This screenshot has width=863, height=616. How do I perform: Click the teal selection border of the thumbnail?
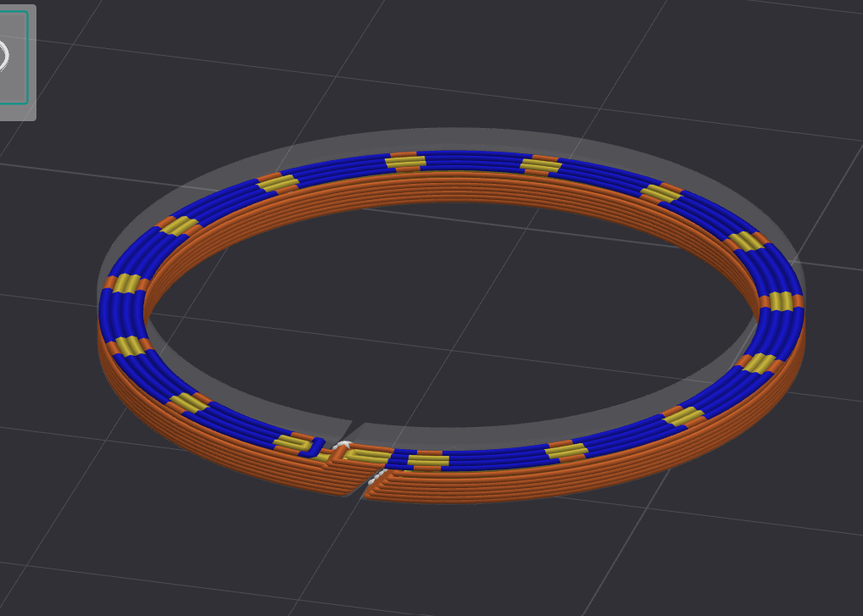tap(27, 58)
